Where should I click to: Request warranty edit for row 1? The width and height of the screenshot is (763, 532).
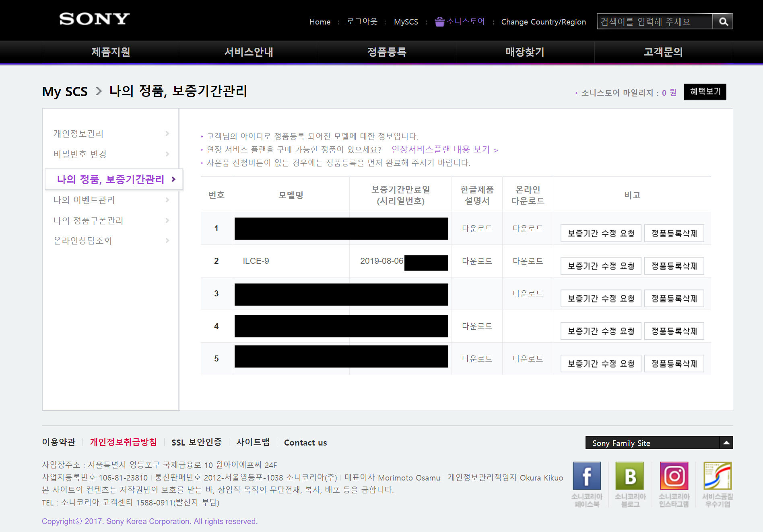click(x=600, y=233)
